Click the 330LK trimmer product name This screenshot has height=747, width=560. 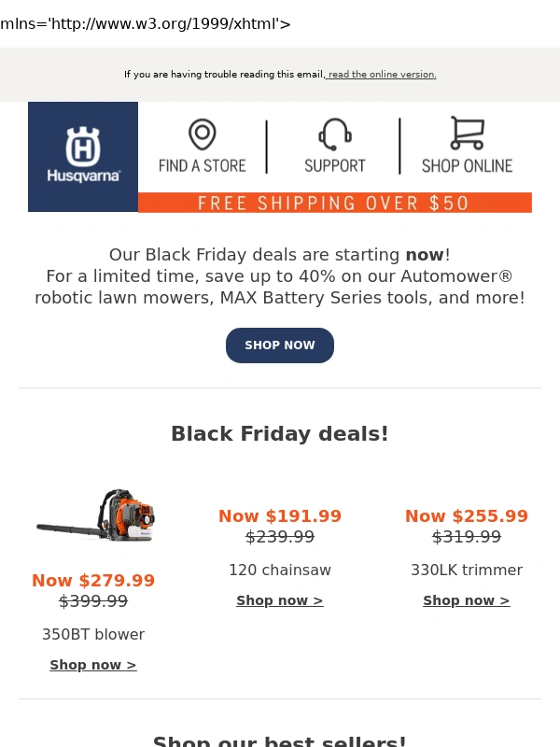coord(467,570)
